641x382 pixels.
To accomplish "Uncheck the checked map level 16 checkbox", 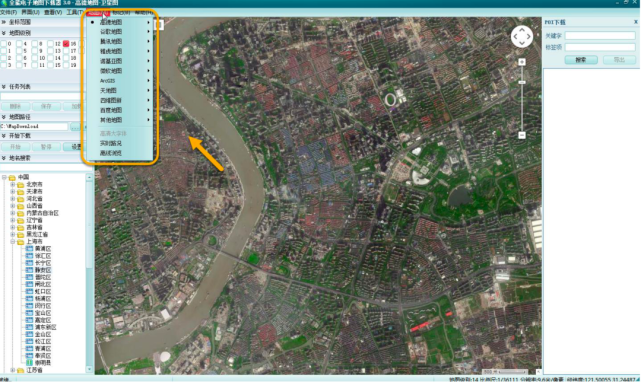I will [x=66, y=43].
